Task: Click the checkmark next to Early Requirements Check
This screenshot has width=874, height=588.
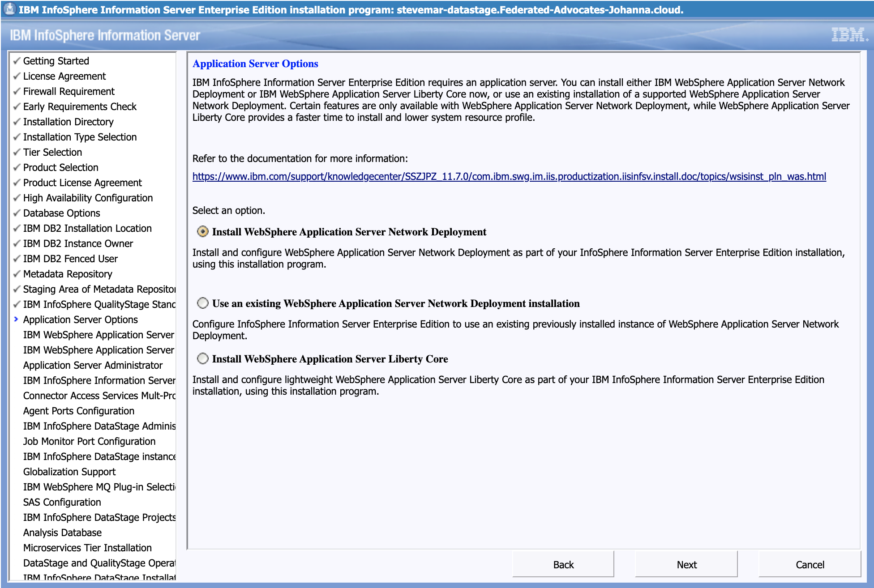Action: point(17,106)
